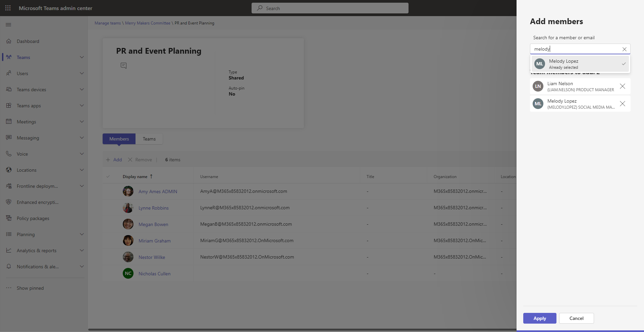Image resolution: width=644 pixels, height=332 pixels.
Task: Open Nicholas Cullen profile link
Action: click(x=154, y=274)
